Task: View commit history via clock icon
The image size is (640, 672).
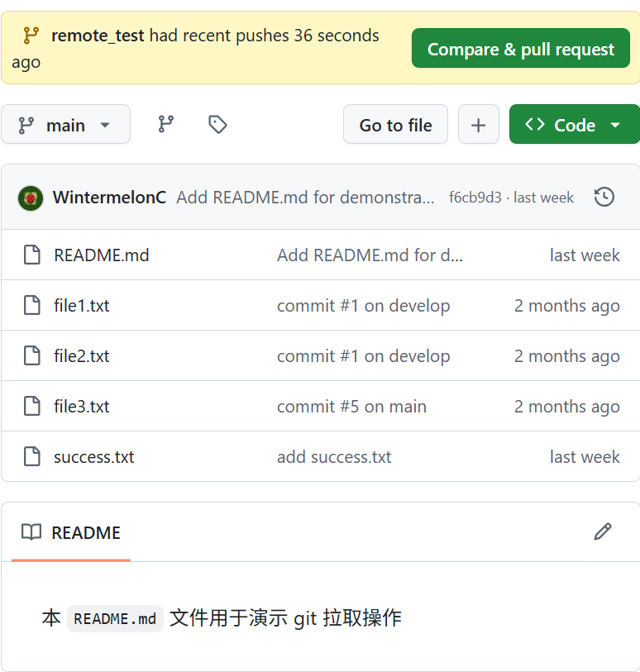Action: click(604, 197)
